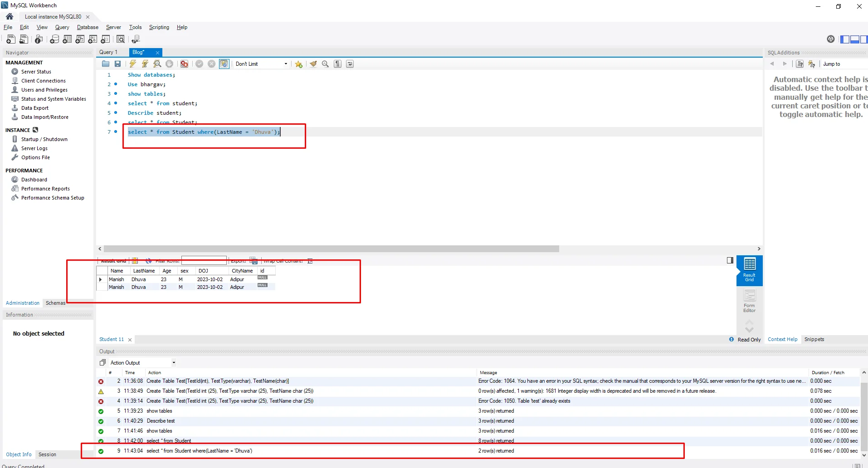Open the Explain query plan magnifier icon
Image resolution: width=868 pixels, height=468 pixels.
tap(157, 64)
